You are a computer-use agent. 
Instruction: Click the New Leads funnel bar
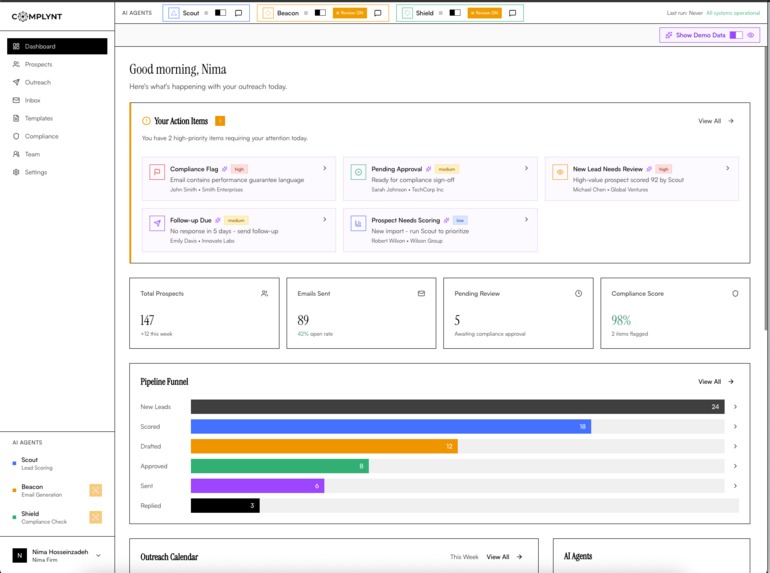pos(458,407)
